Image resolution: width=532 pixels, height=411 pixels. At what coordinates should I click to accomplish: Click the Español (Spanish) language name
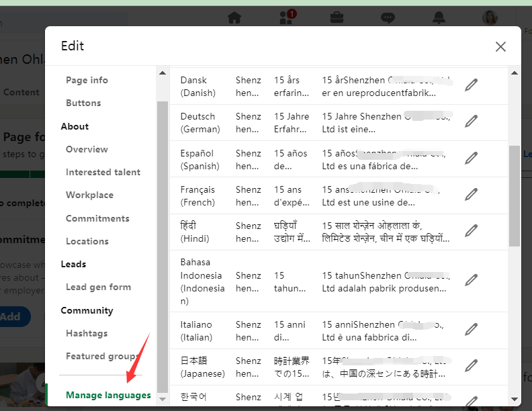click(200, 160)
